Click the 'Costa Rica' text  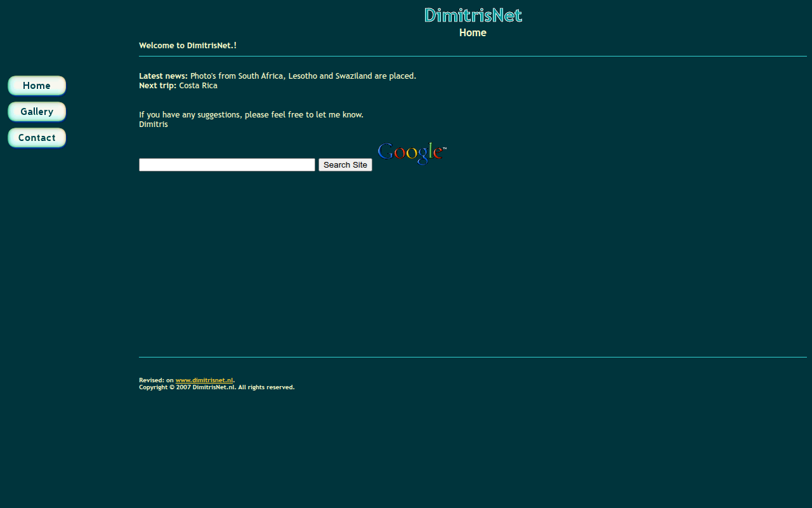[198, 86]
